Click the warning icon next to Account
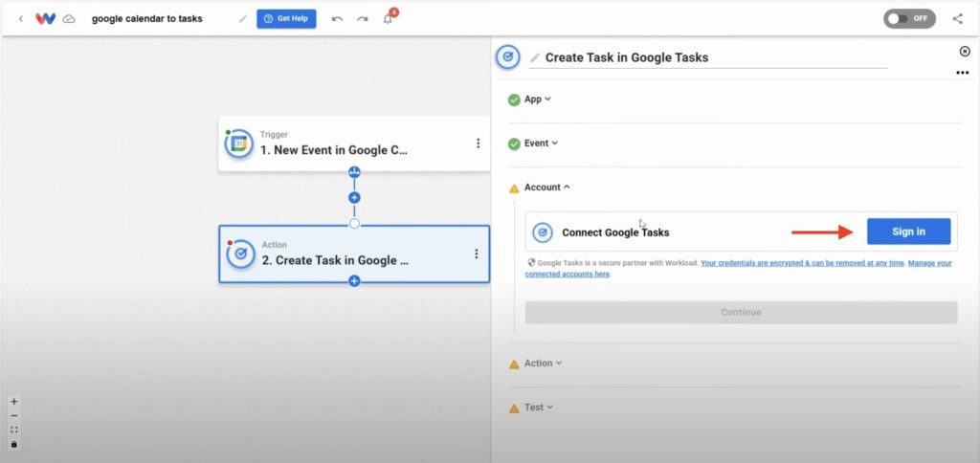Viewport: 980px width, 463px height. click(514, 188)
